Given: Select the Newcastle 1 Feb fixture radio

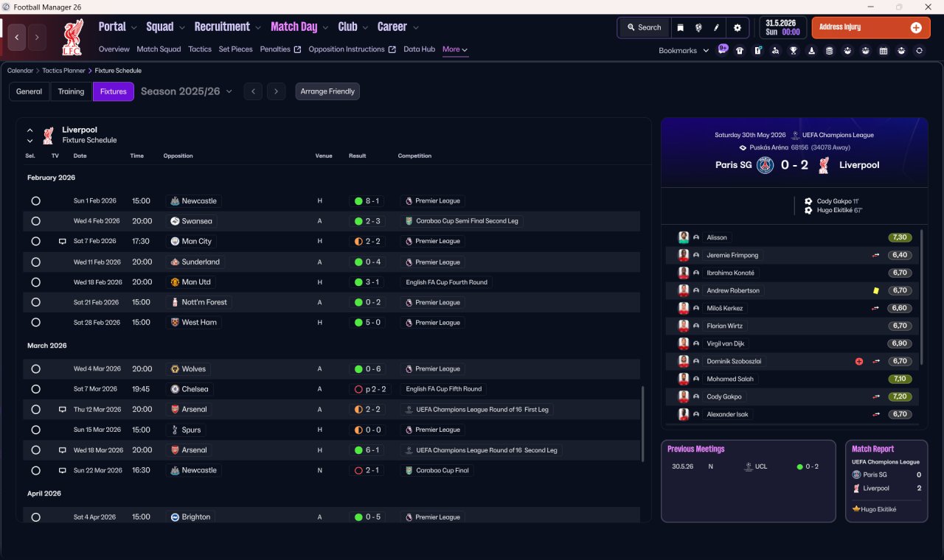Looking at the screenshot, I should tap(35, 201).
